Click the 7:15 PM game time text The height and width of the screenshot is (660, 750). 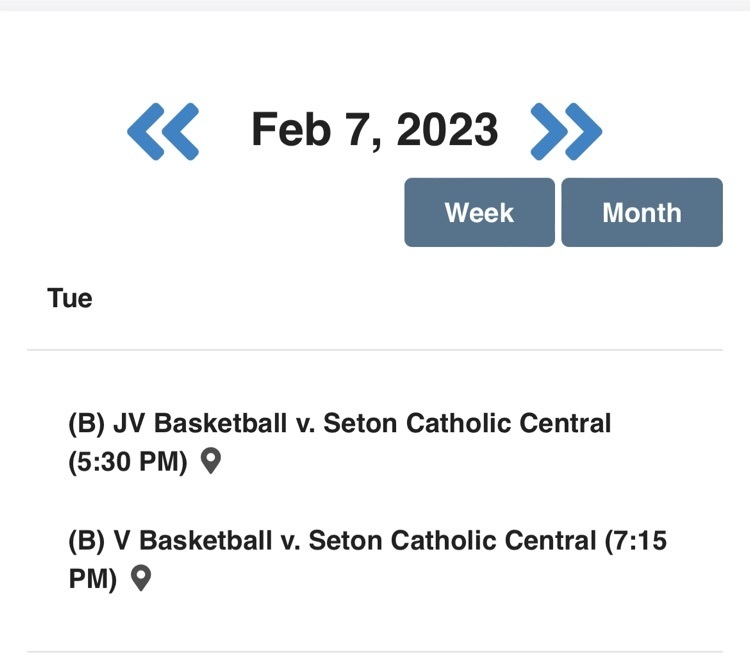[x=367, y=560]
